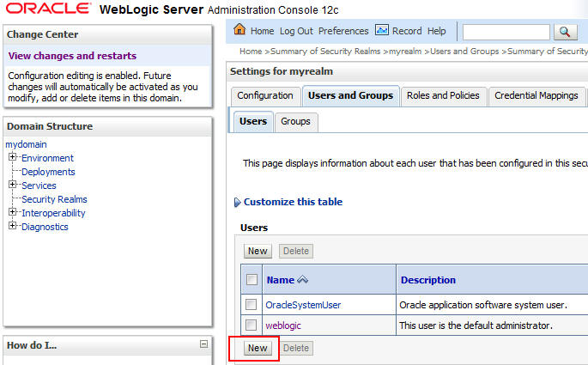
Task: Click the Settings for myrealm heading
Action: (x=282, y=71)
